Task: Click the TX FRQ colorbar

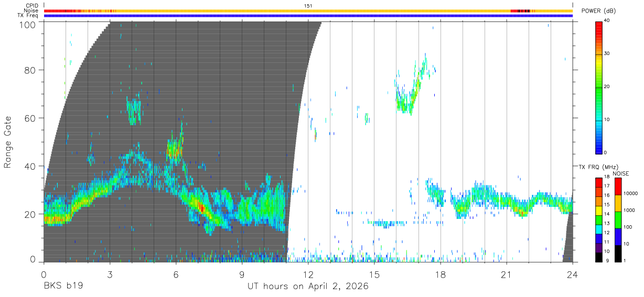Action: point(599,219)
